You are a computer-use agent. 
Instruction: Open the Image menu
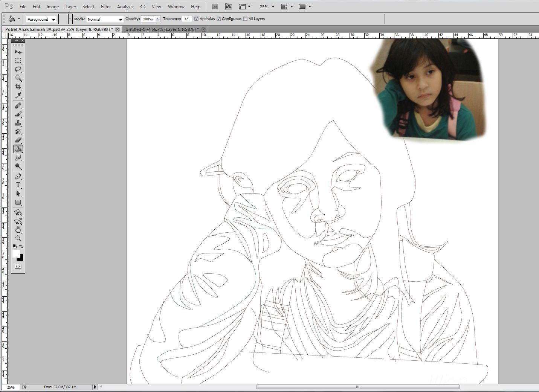(52, 6)
